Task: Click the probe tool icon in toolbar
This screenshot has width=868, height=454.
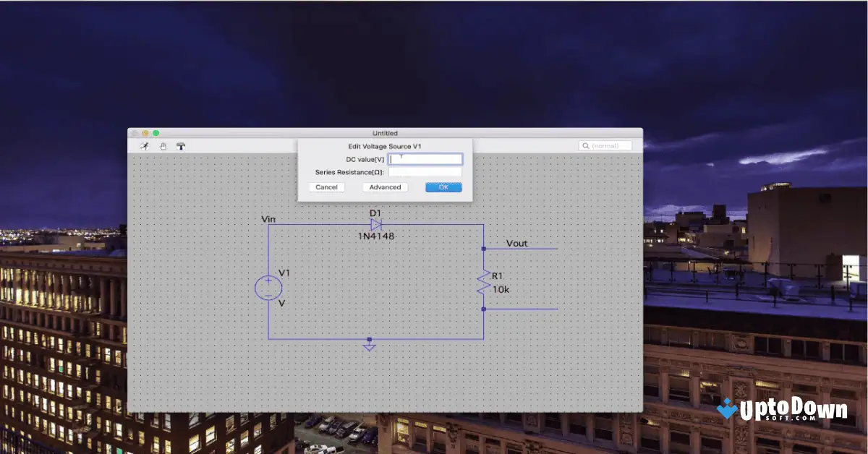Action: tap(182, 146)
